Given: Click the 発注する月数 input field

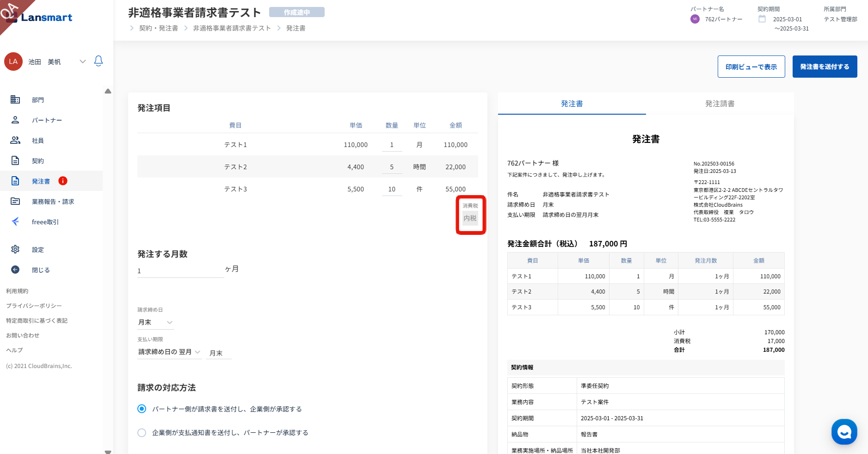Looking at the screenshot, I should [x=180, y=271].
